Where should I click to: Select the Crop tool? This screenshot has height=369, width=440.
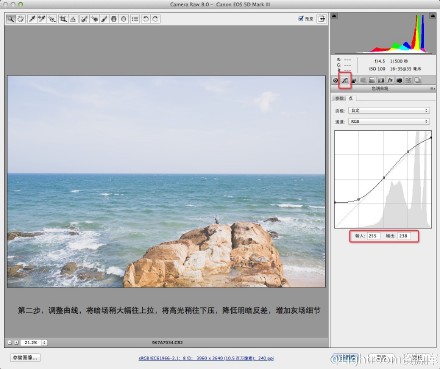coord(63,19)
